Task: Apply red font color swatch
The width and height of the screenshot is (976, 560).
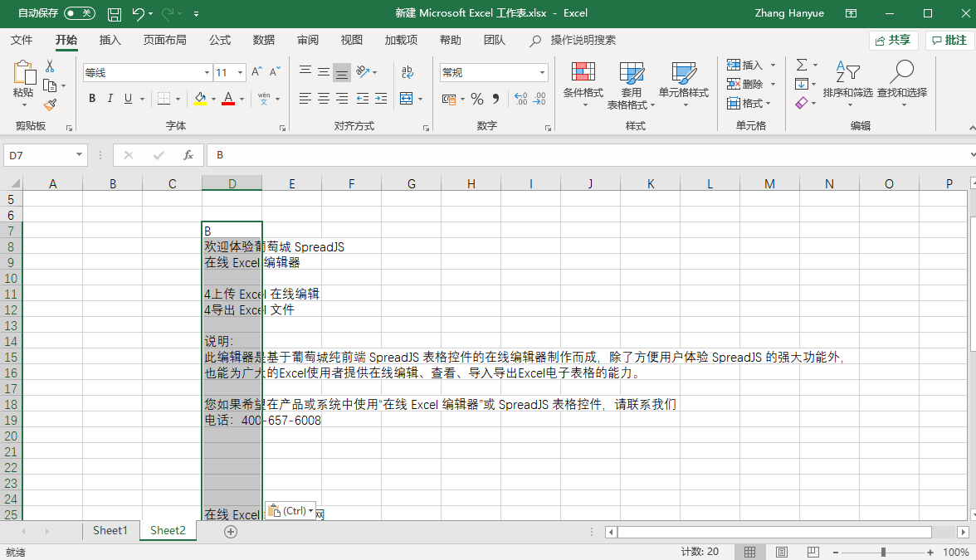Action: point(228,98)
